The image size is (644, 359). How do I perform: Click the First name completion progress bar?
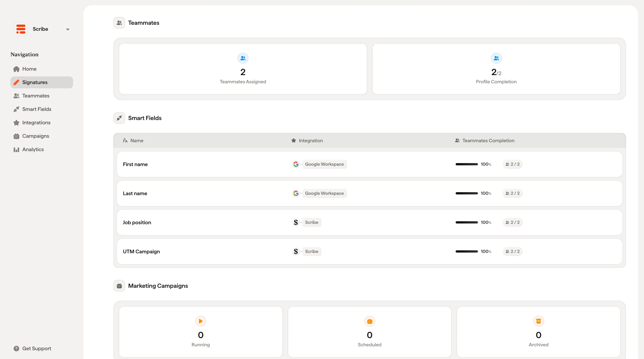[x=466, y=164]
